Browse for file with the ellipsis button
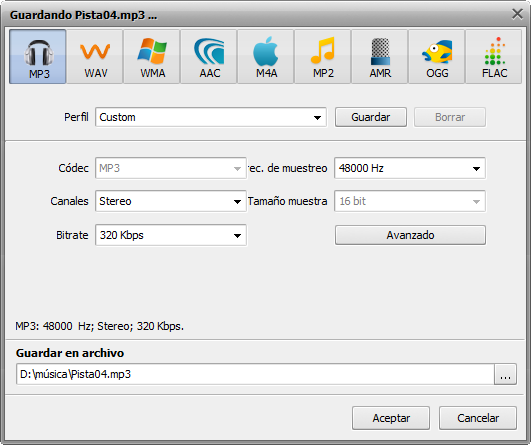Screen dimensions: 531x445 (x=505, y=374)
